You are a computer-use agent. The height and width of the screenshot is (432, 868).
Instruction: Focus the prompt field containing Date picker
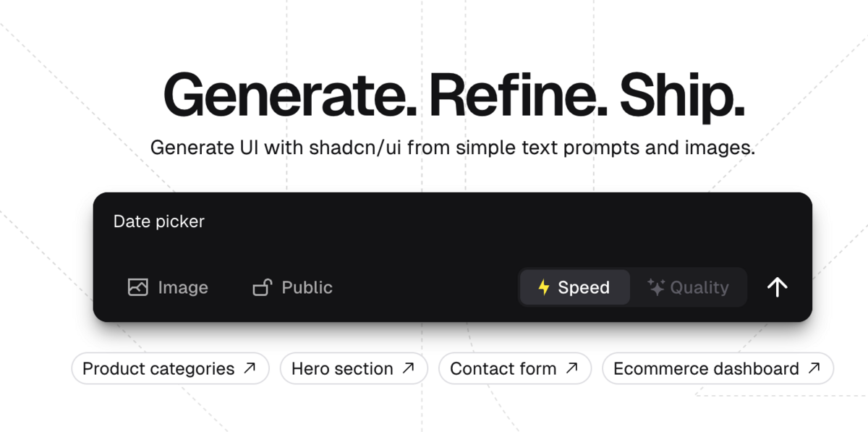tap(452, 230)
